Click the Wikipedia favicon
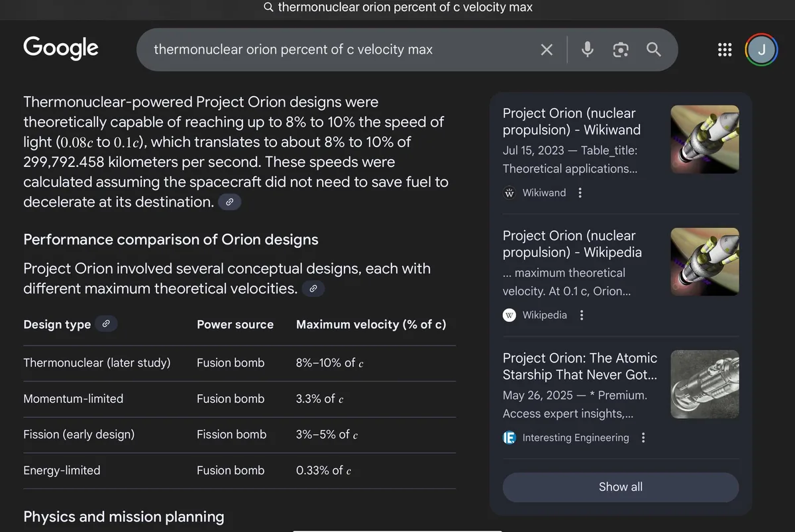 (x=509, y=315)
